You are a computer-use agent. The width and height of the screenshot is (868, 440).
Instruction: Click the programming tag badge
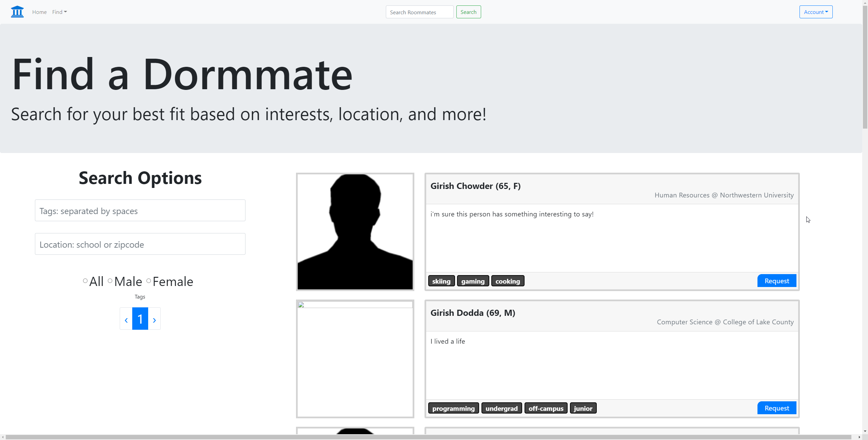click(x=453, y=408)
